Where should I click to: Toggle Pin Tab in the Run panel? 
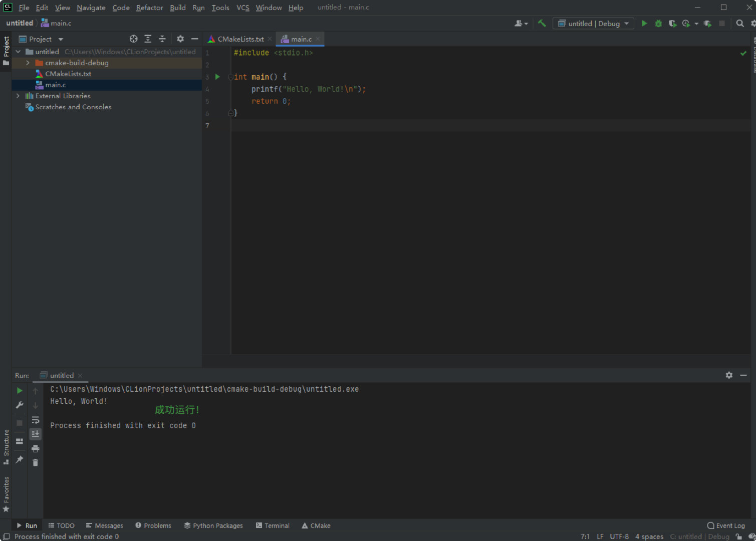(20, 459)
